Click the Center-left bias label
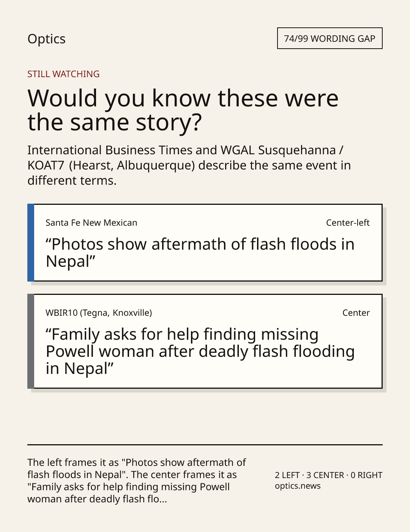Viewport: 410px width, 532px height. pyautogui.click(x=348, y=223)
